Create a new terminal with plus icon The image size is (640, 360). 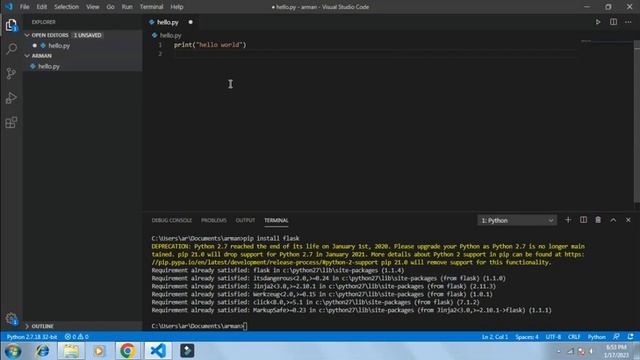point(568,220)
